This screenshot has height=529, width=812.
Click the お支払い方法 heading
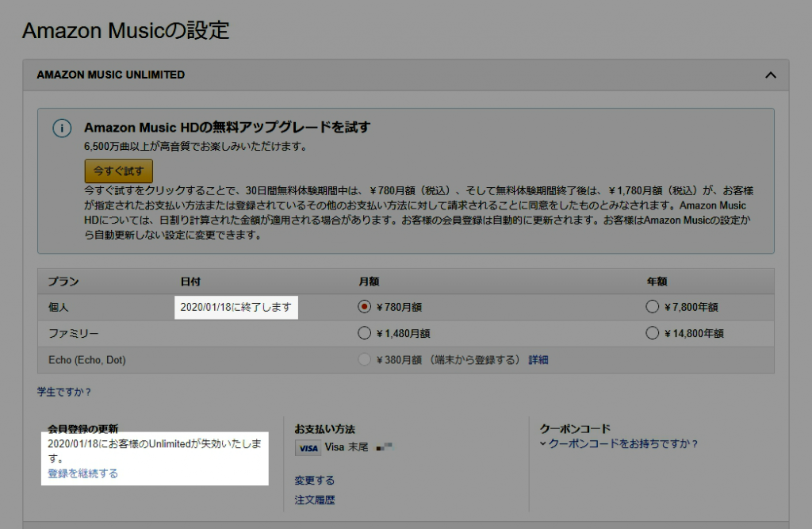[324, 429]
